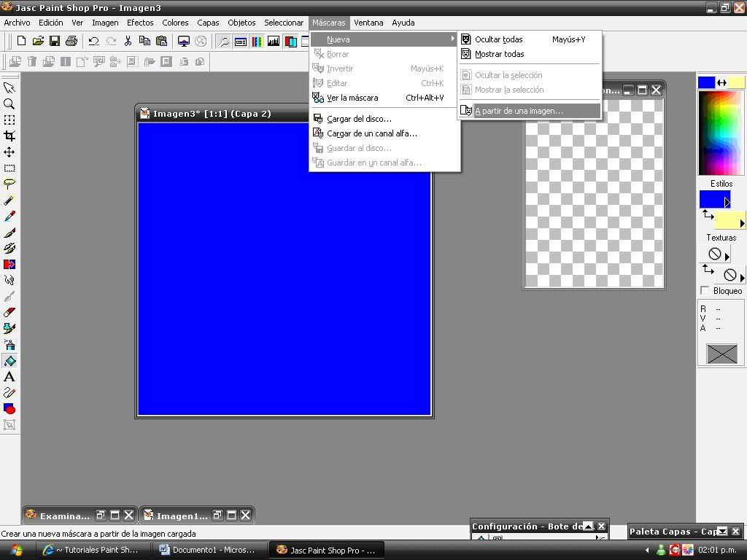
Task: Open Documento1 Microsoft Word taskbar button
Action: [x=208, y=550]
